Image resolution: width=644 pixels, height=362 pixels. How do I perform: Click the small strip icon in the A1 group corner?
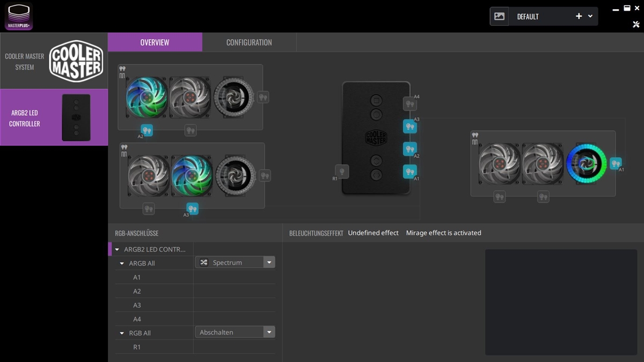click(474, 142)
